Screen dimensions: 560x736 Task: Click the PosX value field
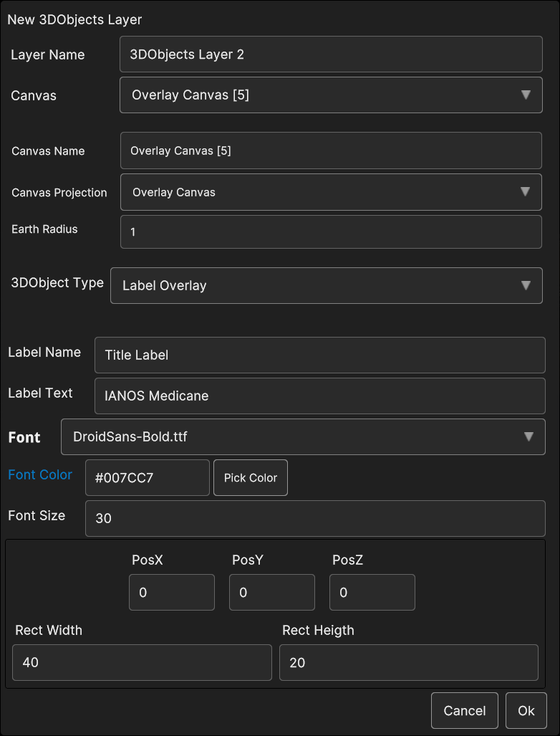point(172,593)
